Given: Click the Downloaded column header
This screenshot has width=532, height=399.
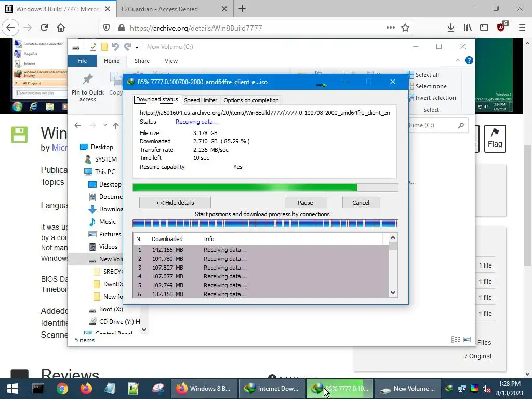Looking at the screenshot, I should [175, 239].
